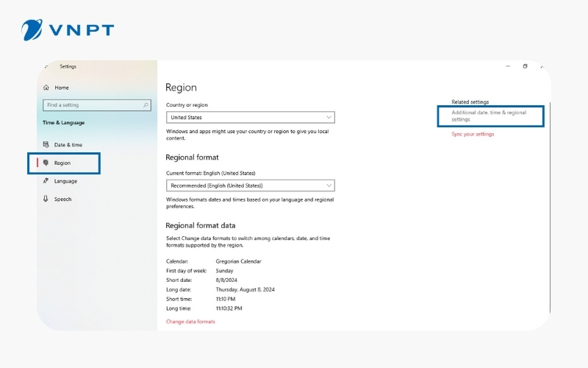Click the Region globe icon in sidebar
588x368 pixels.
pyautogui.click(x=46, y=163)
